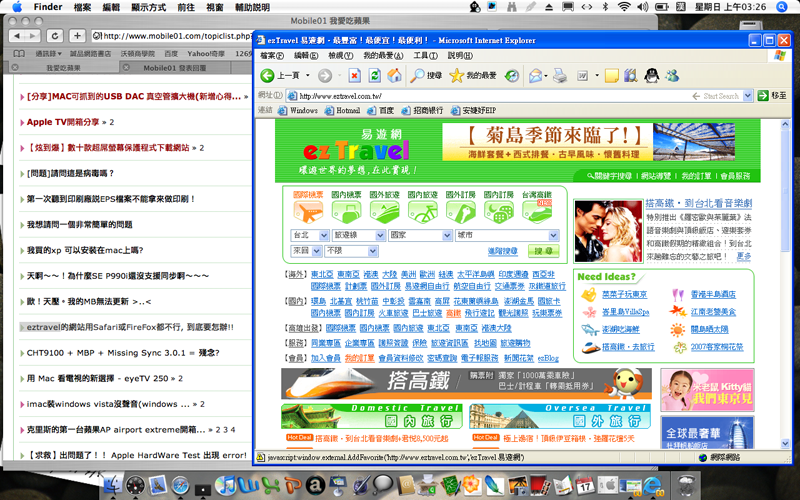Click the IE address field with eztravel URL

click(x=487, y=95)
